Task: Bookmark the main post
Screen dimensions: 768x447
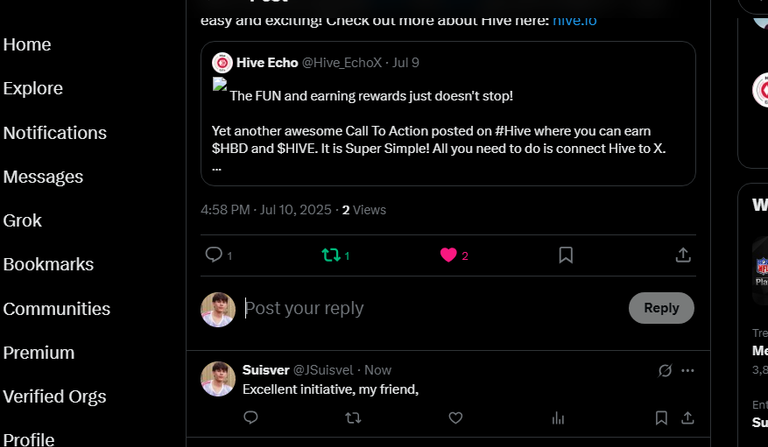Action: (566, 255)
